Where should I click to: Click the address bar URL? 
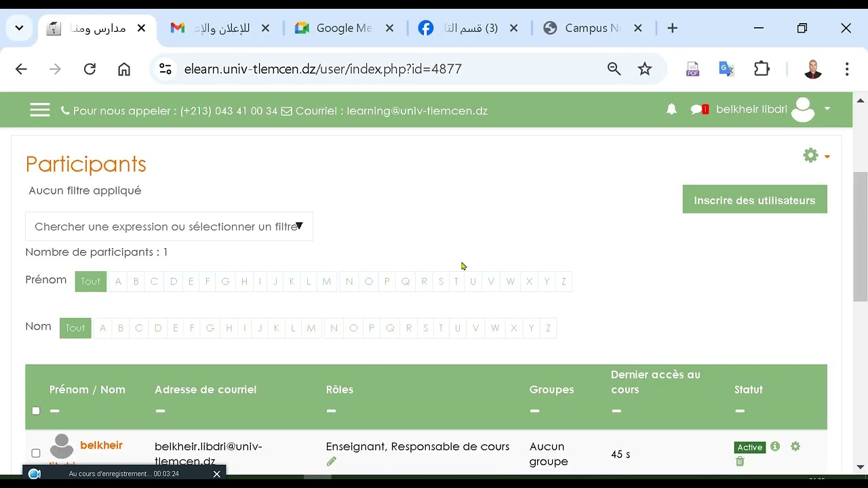pos(323,68)
